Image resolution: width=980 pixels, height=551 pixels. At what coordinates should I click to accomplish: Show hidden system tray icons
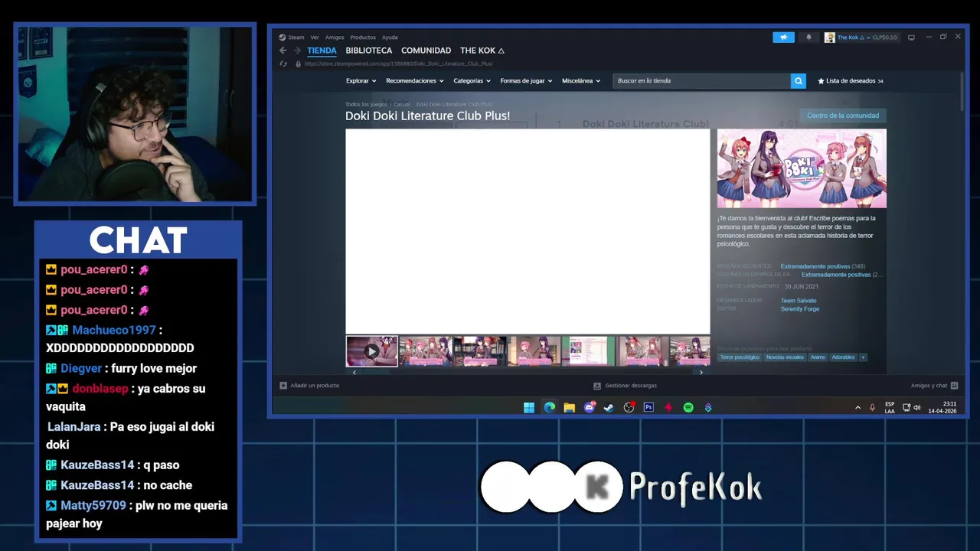[x=857, y=408]
